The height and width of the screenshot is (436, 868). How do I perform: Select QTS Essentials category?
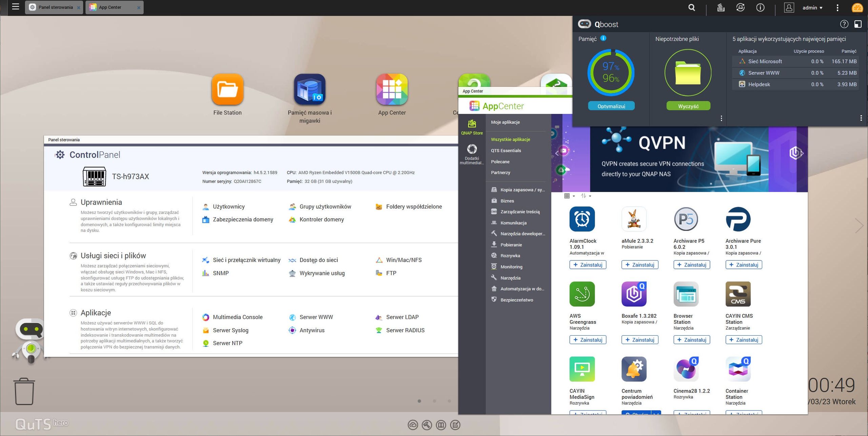tap(506, 151)
